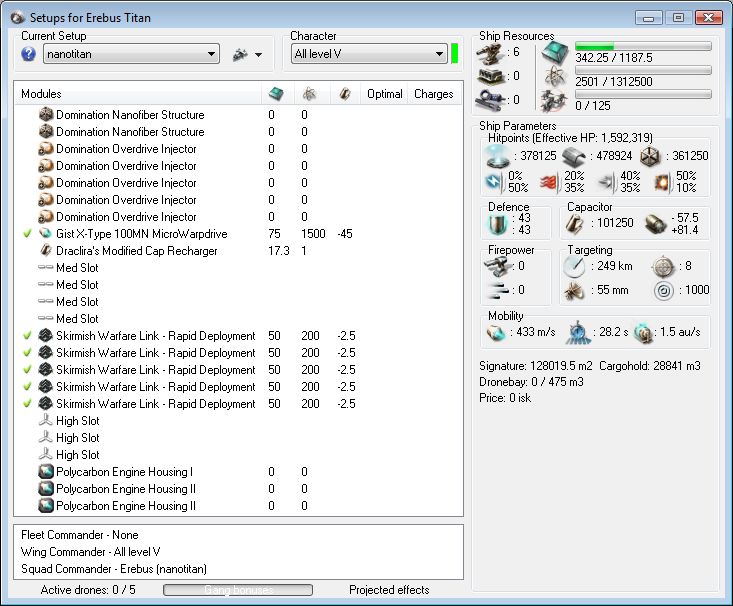Viewport: 733px width, 606px height.
Task: Click the Gang bonuses button
Action: [x=238, y=590]
